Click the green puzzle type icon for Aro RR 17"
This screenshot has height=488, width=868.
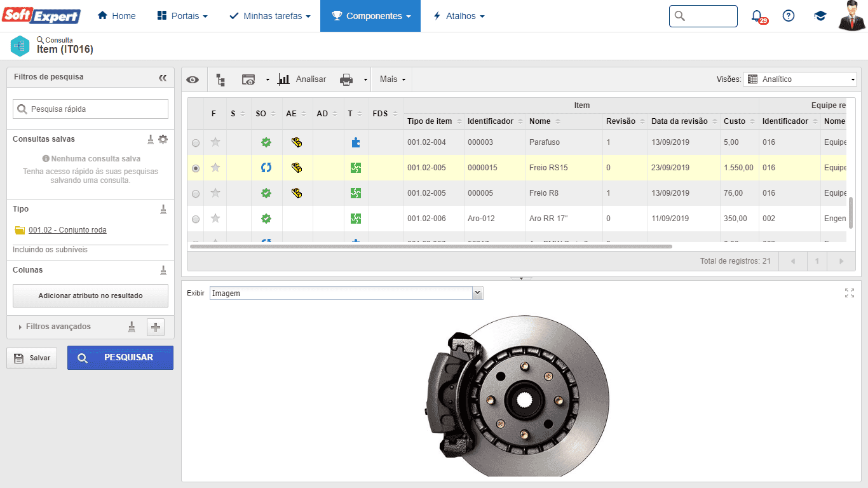coord(356,219)
